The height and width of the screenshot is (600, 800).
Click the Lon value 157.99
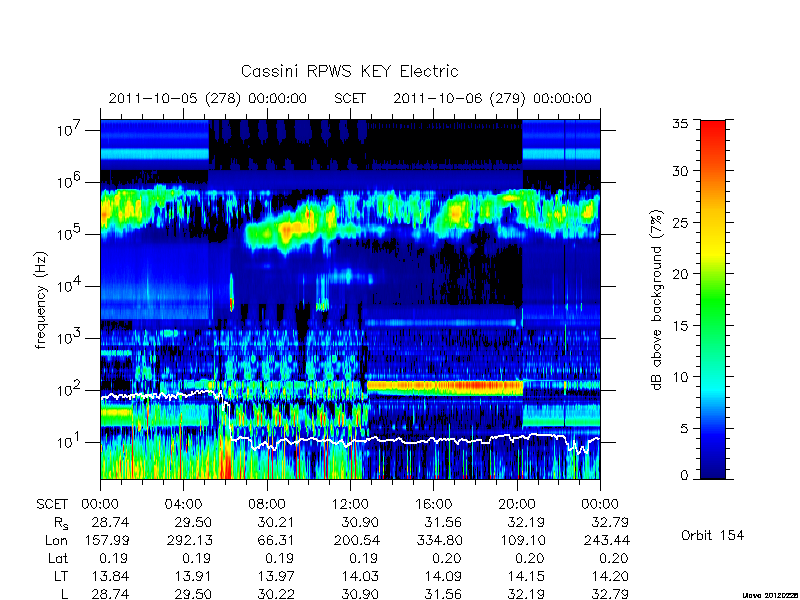coord(107,540)
